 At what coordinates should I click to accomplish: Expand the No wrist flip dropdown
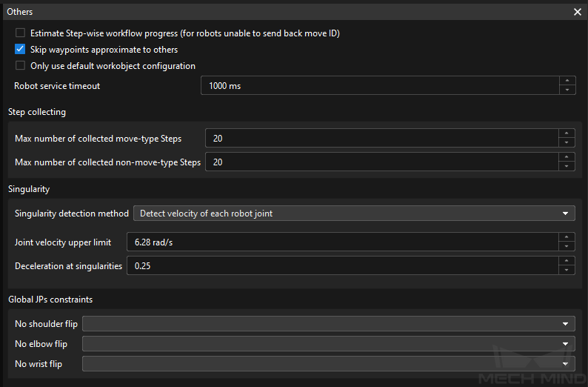(329, 364)
